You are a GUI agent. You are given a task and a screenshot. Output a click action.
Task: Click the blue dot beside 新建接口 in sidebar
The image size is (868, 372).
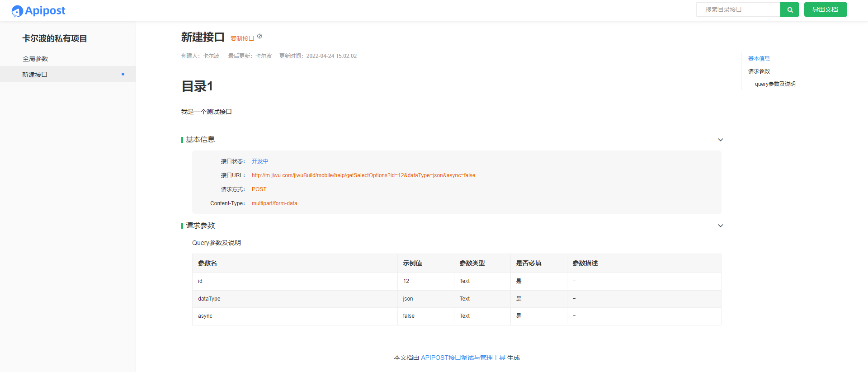click(123, 74)
